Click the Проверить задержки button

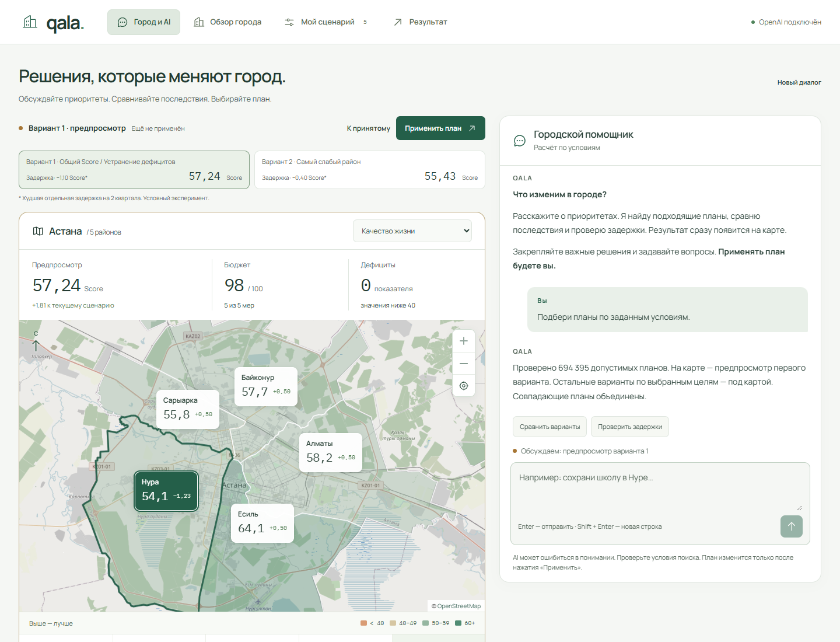tap(630, 427)
